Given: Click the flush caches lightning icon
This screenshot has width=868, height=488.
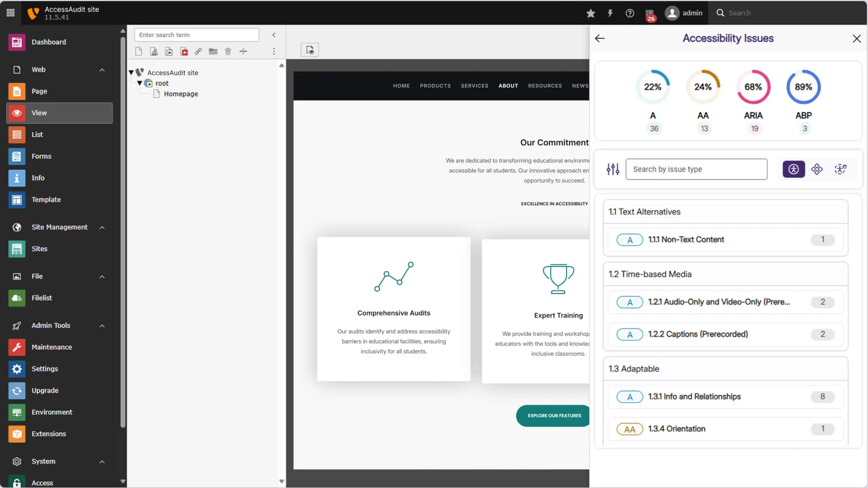Looking at the screenshot, I should tap(610, 13).
